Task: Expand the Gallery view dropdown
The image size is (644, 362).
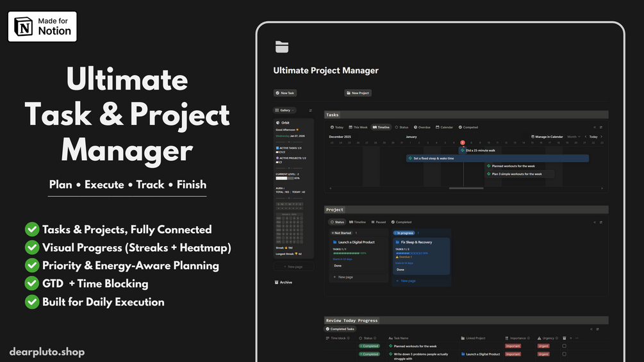Action: click(x=285, y=110)
